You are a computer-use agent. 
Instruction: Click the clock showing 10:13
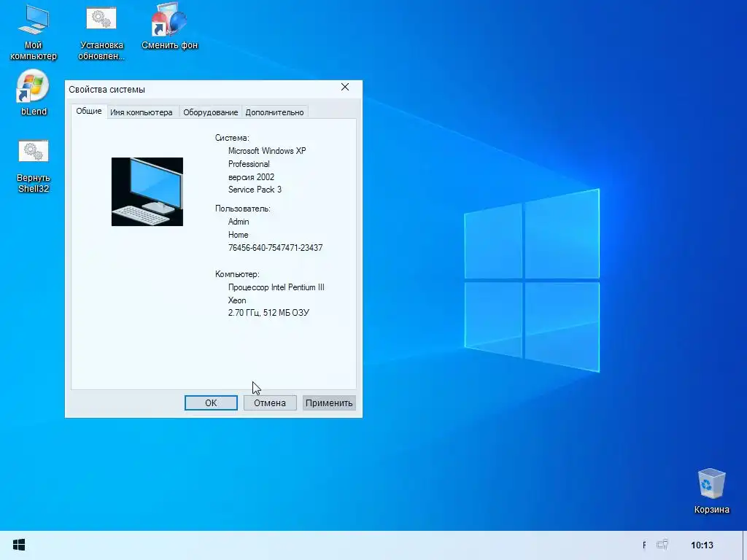pos(703,545)
